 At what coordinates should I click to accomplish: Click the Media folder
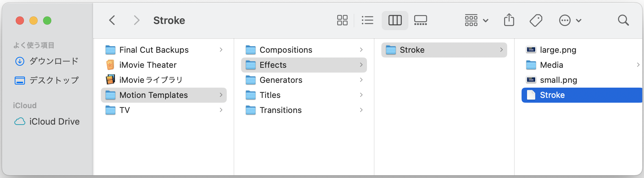point(551,65)
